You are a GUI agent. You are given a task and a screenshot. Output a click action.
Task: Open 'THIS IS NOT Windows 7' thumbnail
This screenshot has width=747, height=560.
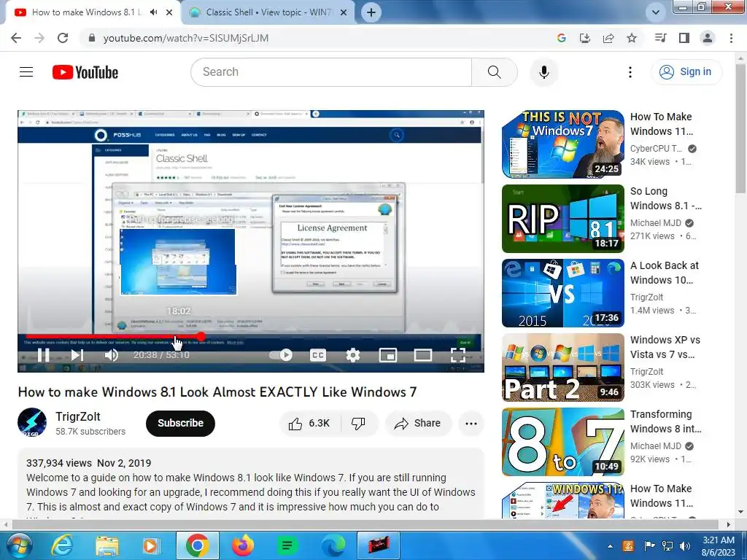click(562, 144)
